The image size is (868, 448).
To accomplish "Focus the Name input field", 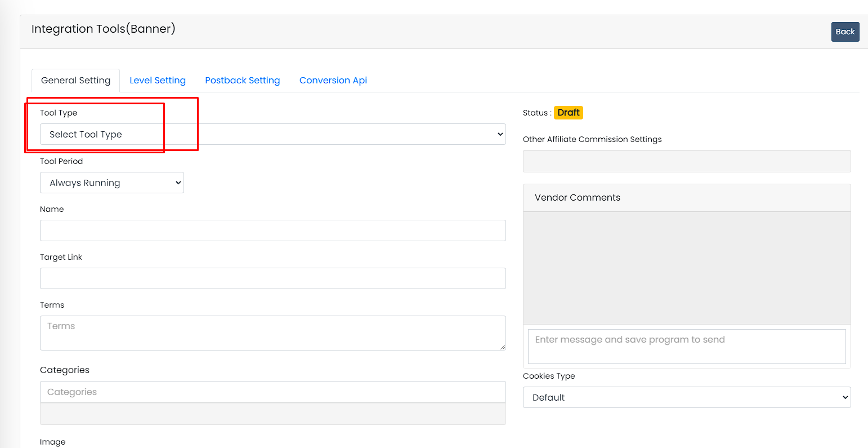I will [272, 230].
